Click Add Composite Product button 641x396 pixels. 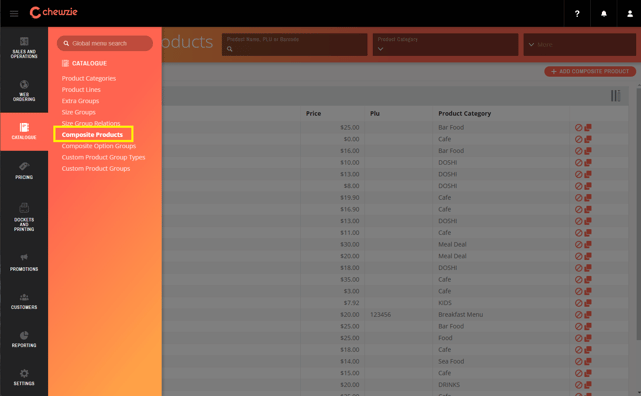click(x=590, y=72)
